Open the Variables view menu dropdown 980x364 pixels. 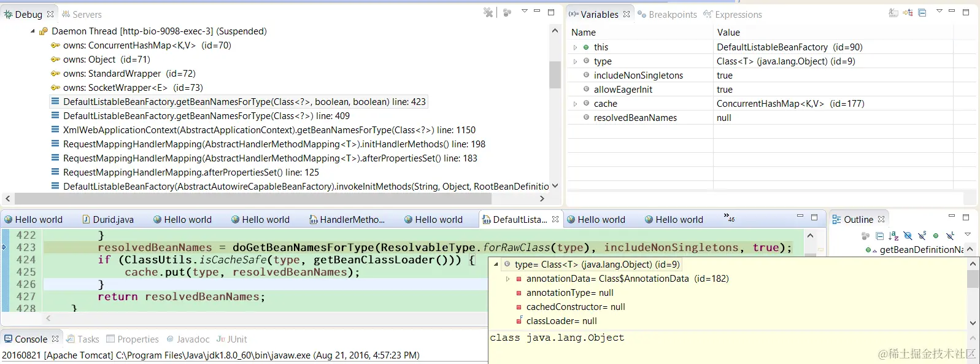click(x=939, y=11)
